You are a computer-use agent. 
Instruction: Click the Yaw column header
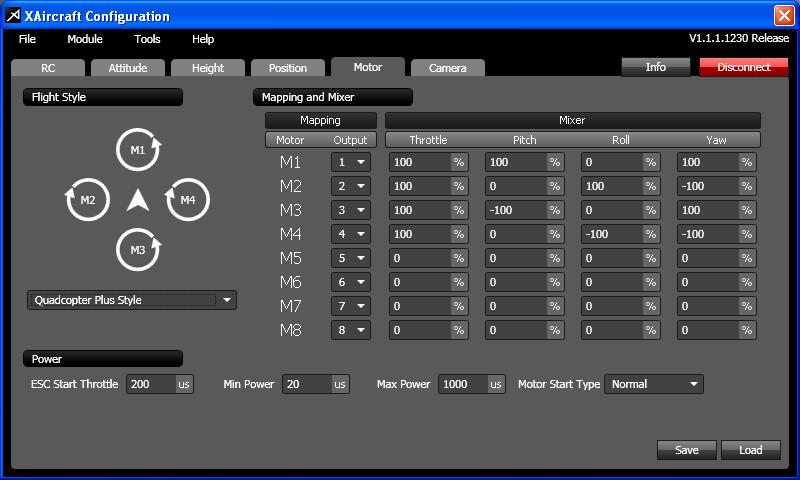coord(716,140)
